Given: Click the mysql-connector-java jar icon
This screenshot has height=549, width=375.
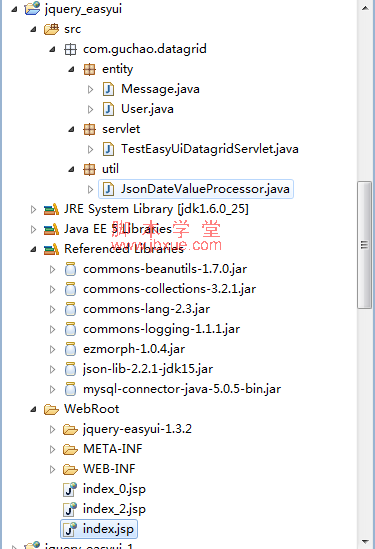Looking at the screenshot, I should [70, 389].
